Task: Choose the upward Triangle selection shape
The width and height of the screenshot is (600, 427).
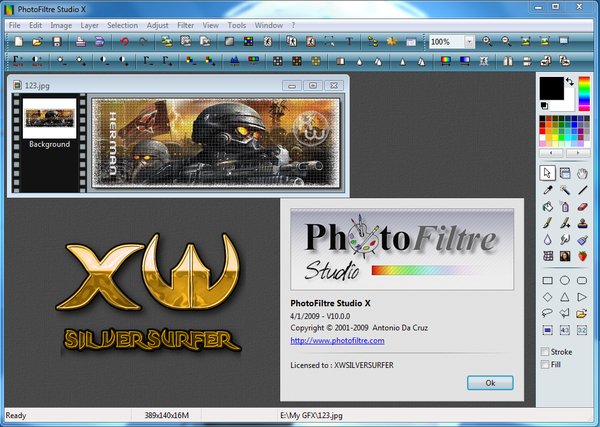Action: (x=565, y=297)
